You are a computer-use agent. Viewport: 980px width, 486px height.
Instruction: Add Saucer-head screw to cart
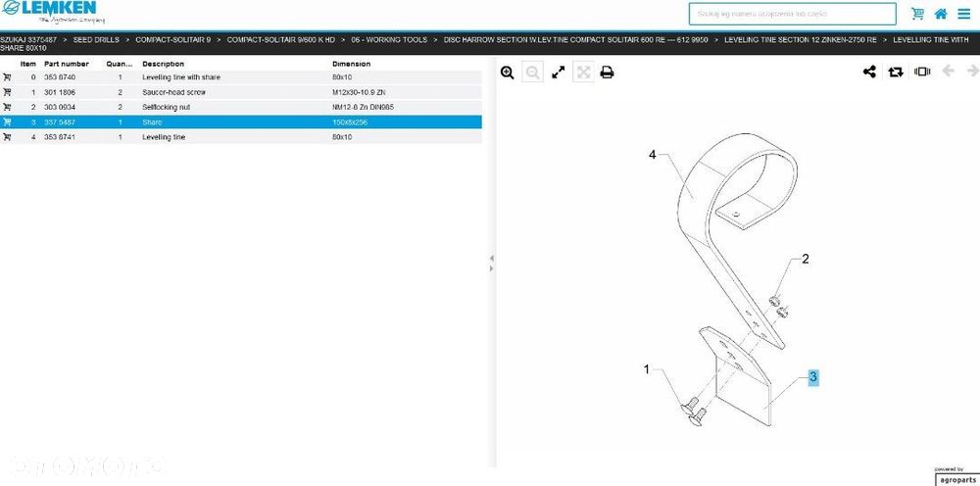7,92
